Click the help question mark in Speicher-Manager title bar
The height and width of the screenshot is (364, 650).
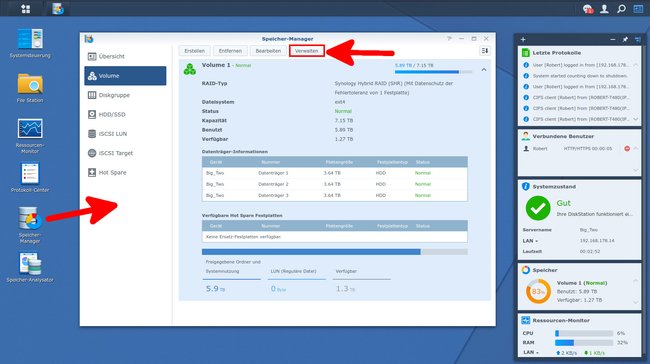449,39
